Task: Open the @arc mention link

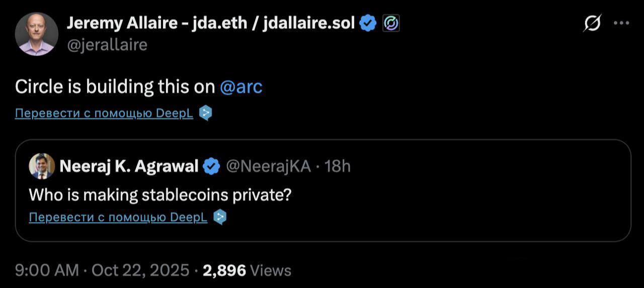Action: click(x=242, y=87)
